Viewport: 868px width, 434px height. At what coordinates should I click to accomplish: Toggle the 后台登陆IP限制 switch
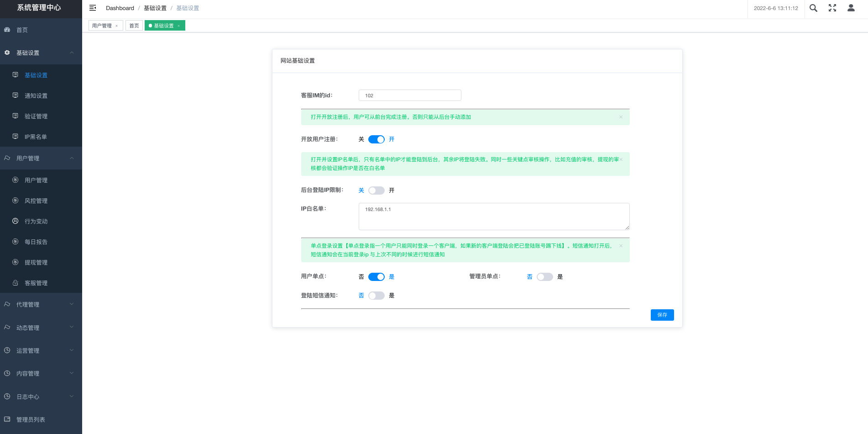376,191
